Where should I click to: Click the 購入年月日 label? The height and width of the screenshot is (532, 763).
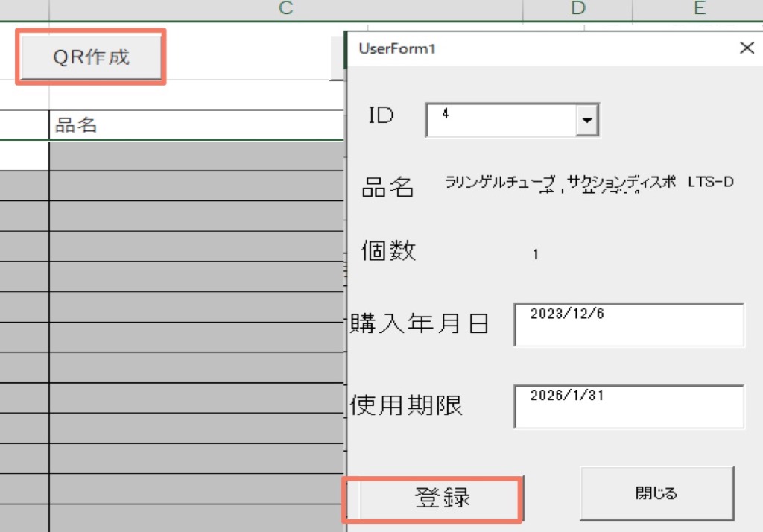(x=420, y=324)
